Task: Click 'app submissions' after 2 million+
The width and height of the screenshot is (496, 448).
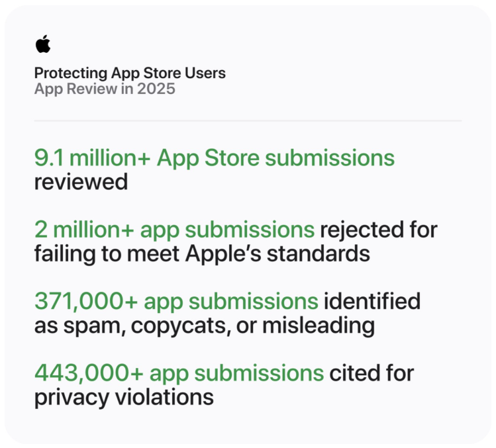Action: pos(227,231)
